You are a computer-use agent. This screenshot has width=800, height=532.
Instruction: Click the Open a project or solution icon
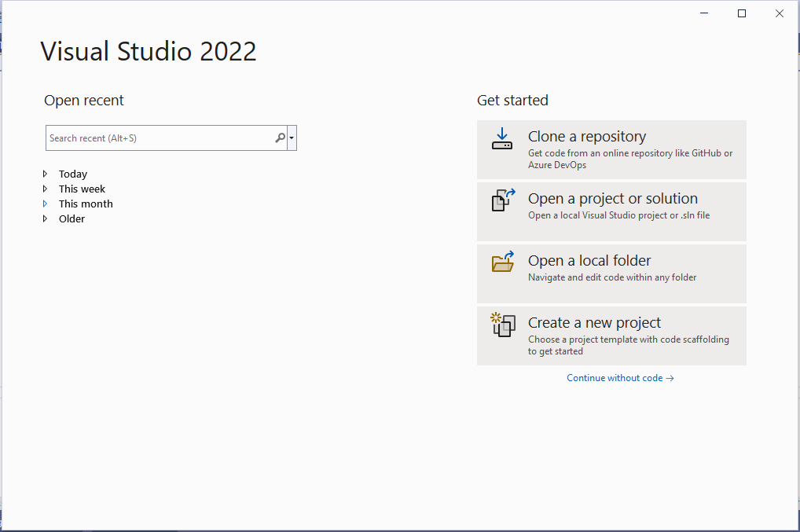tap(503, 200)
